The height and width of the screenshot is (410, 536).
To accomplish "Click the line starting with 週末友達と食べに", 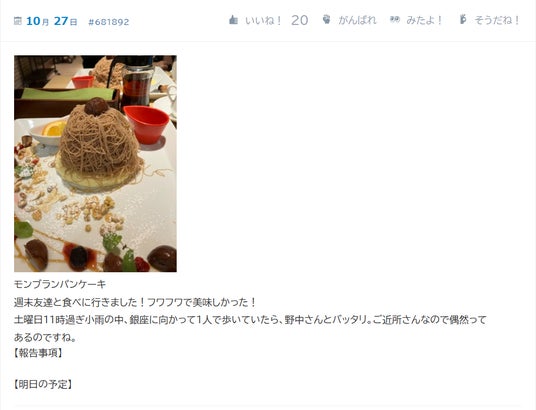I will [135, 302].
